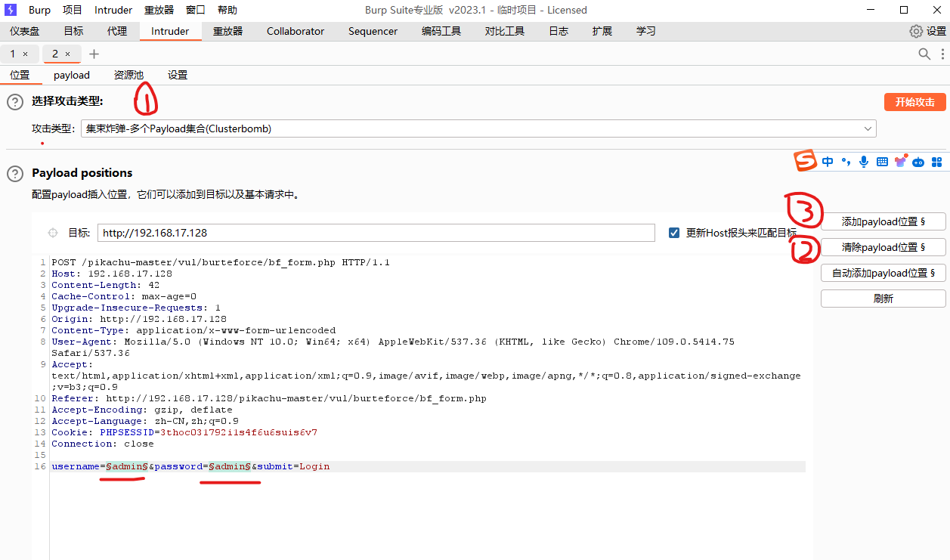The image size is (950, 560).
Task: Select the Intruder 设置 sub-tab
Action: coord(178,75)
